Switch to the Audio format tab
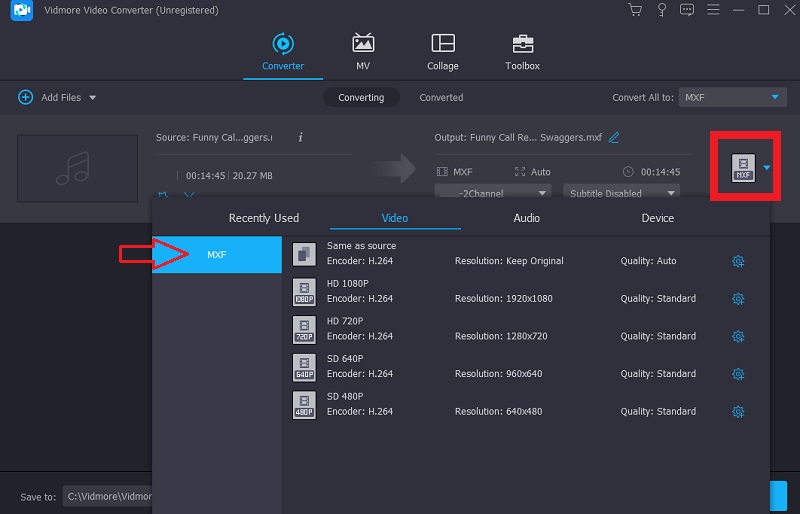 [x=526, y=218]
